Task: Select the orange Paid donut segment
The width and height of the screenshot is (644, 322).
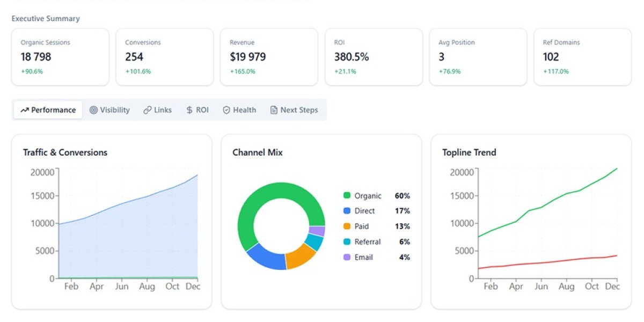Action: (x=301, y=257)
